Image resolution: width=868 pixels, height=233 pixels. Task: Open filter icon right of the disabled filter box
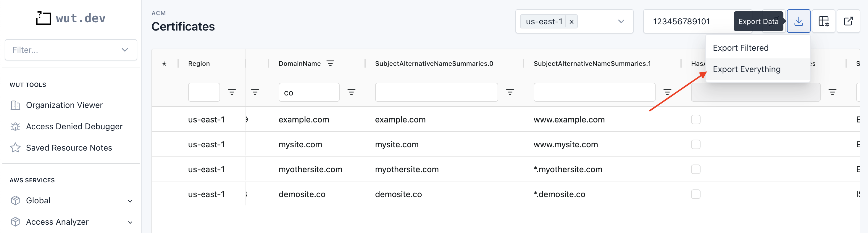tap(832, 92)
